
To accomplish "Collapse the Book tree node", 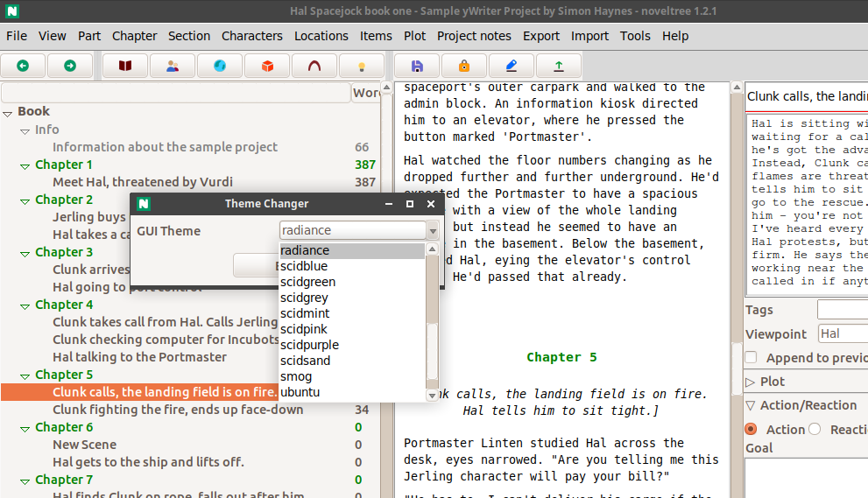I will [x=8, y=114].
